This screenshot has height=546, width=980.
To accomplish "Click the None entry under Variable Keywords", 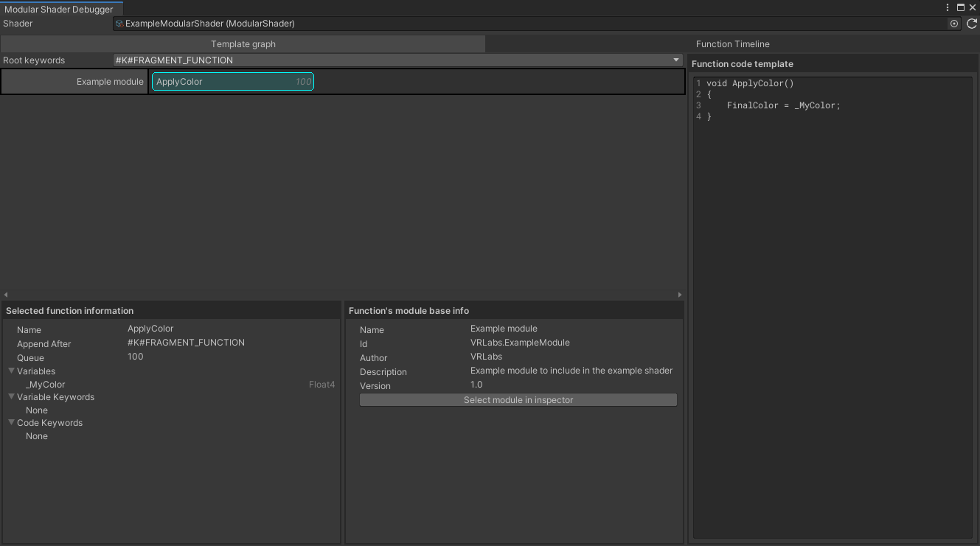I will [37, 410].
